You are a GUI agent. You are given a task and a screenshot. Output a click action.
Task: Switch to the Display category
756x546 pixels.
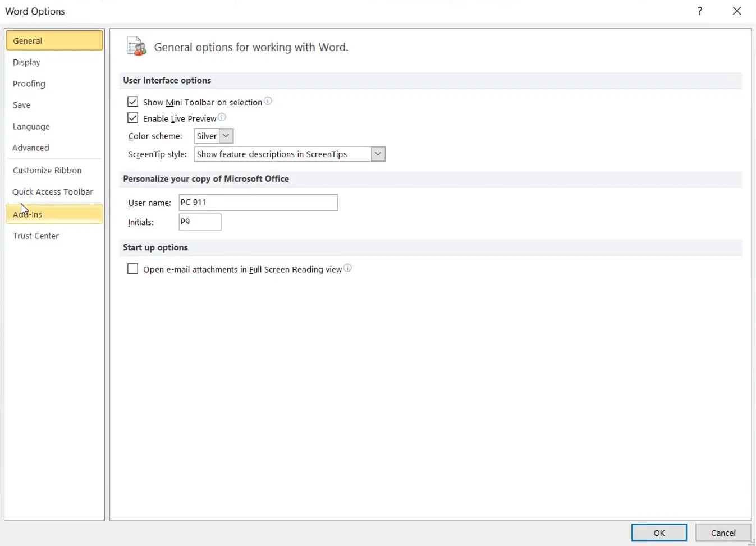click(x=54, y=62)
